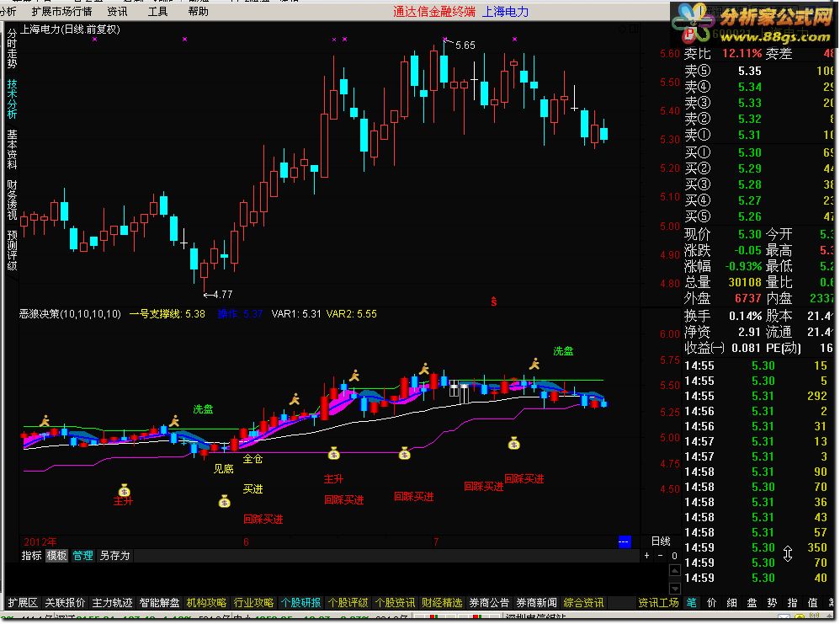Select the 值 tab in quote panel
Image resolution: width=840 pixels, height=624 pixels.
(813, 603)
